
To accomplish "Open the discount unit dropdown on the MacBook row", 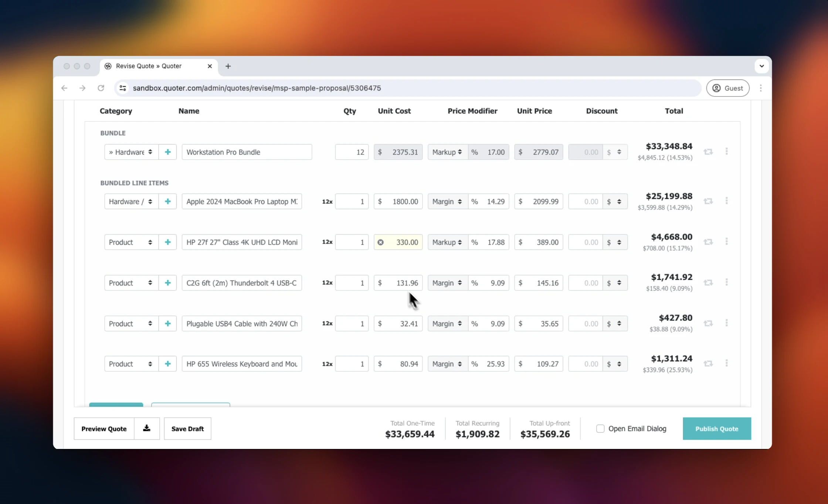I will pyautogui.click(x=615, y=201).
